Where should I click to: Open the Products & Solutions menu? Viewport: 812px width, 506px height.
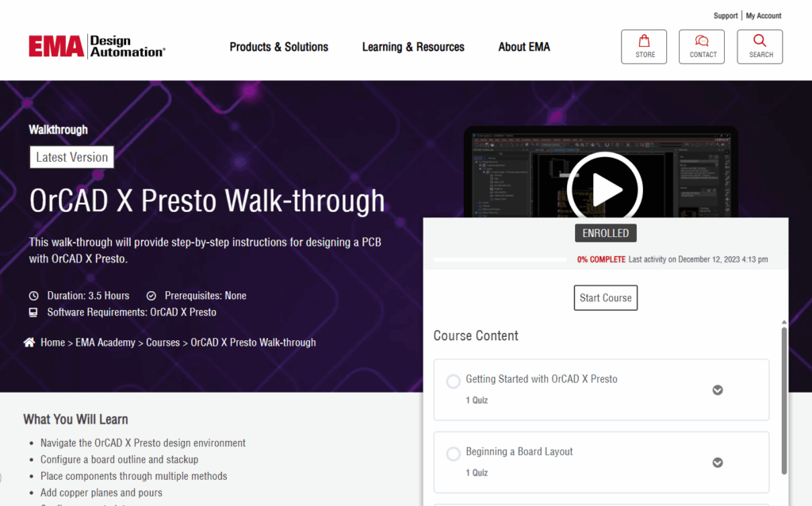(278, 47)
